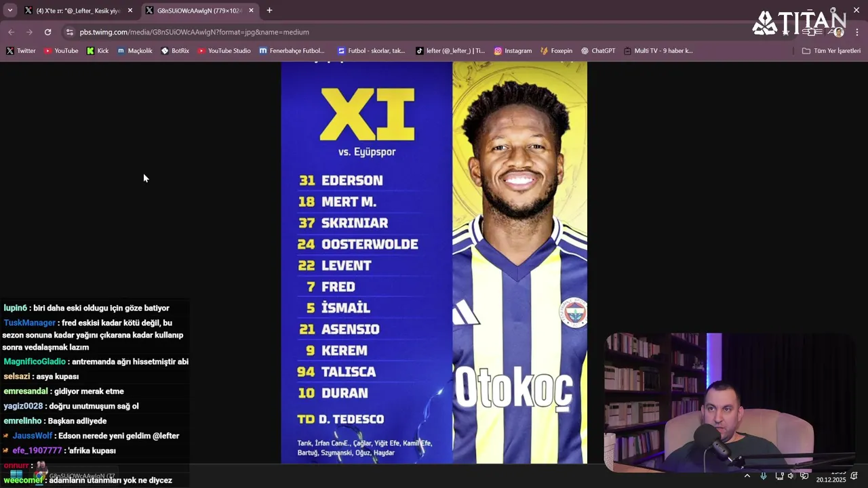
Task: Open the ChatGPT bookmark
Action: click(598, 51)
